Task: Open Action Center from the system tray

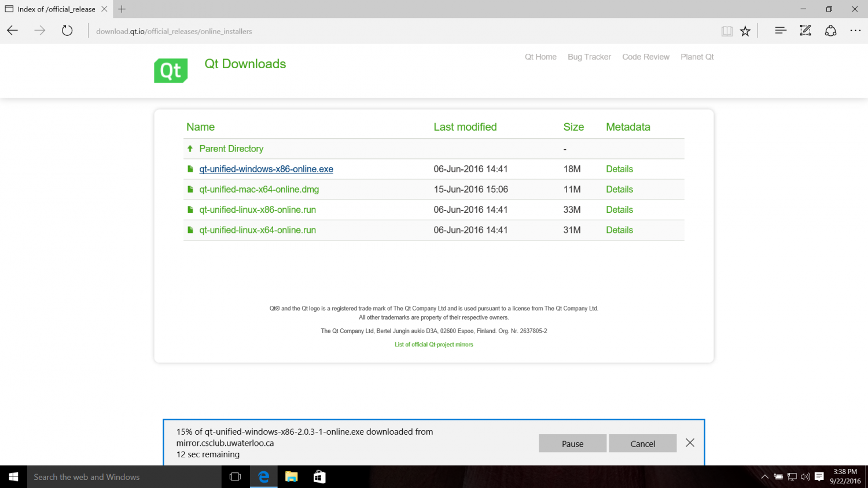Action: click(x=818, y=476)
